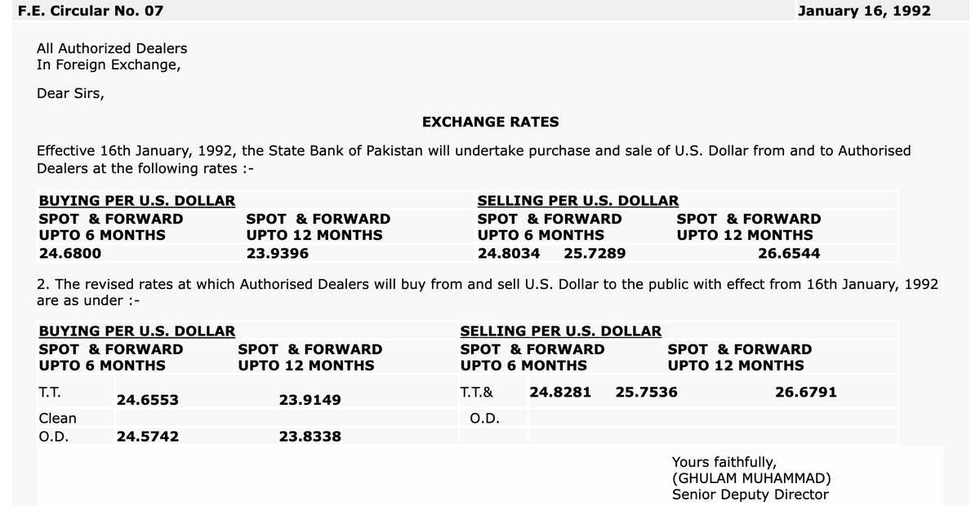Click the 25.7289 selling rate
Image resolution: width=980 pixels, height=506 pixels.
(595, 253)
